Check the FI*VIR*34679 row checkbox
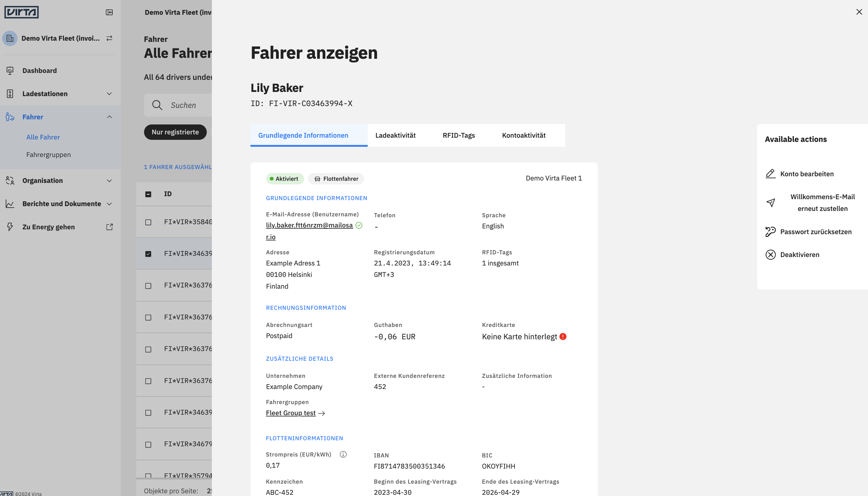 click(148, 444)
